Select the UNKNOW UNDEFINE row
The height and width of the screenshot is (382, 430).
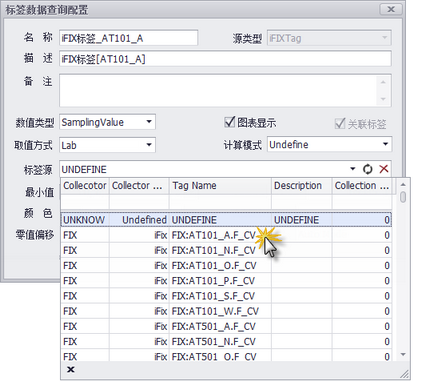pyautogui.click(x=226, y=220)
